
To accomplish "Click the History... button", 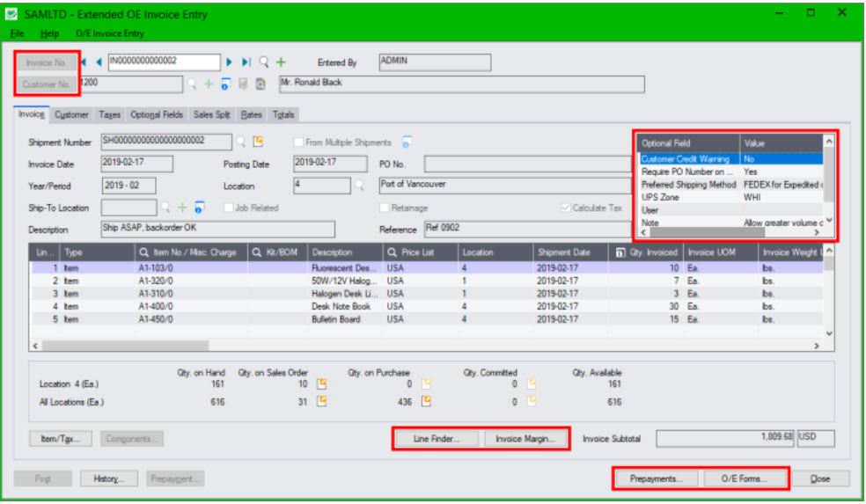I will click(109, 478).
